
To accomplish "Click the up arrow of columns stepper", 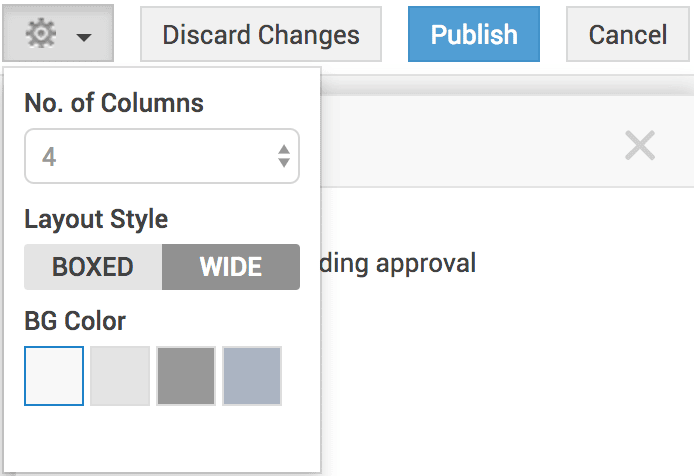I will tap(284, 149).
